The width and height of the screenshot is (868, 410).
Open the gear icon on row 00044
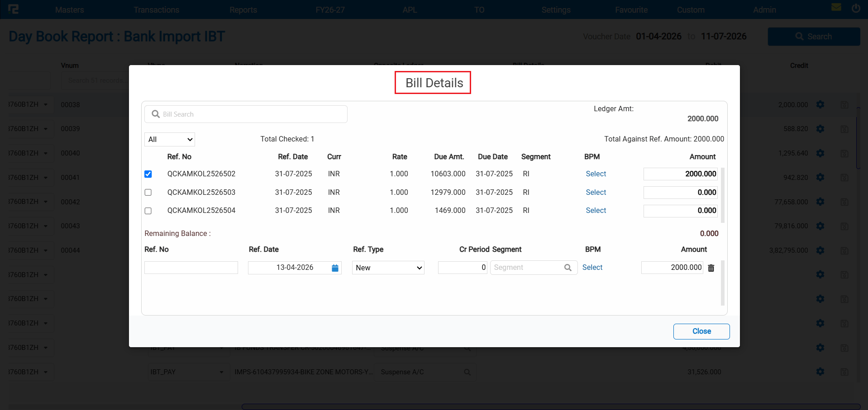click(x=820, y=250)
